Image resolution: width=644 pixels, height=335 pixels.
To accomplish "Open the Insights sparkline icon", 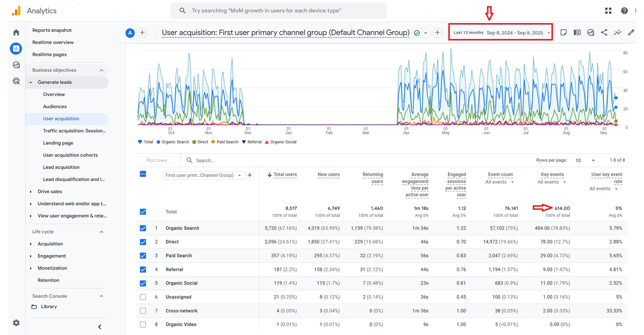I will pyautogui.click(x=617, y=32).
